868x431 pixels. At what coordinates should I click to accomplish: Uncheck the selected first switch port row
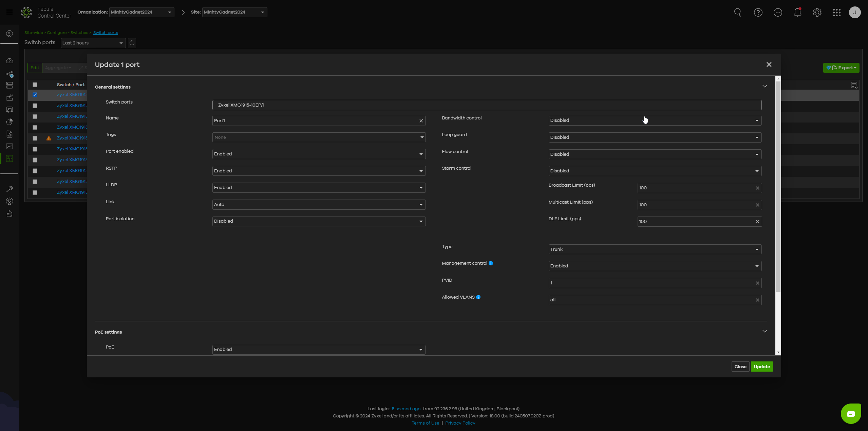[x=35, y=95]
